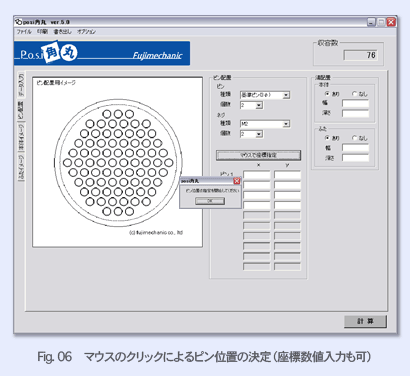Click the 計算 button

coord(365,321)
